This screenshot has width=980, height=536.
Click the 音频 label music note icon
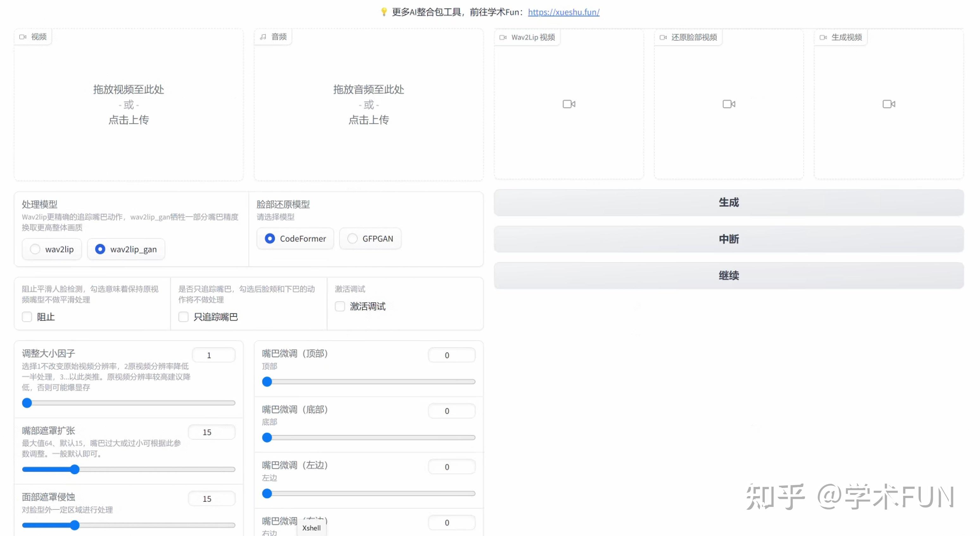[x=263, y=37]
